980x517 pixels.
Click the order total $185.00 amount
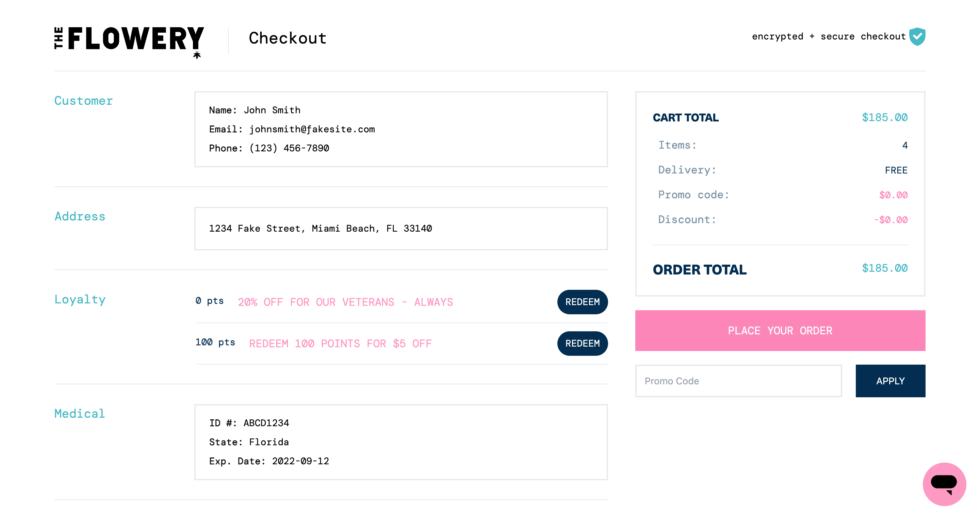coord(884,268)
